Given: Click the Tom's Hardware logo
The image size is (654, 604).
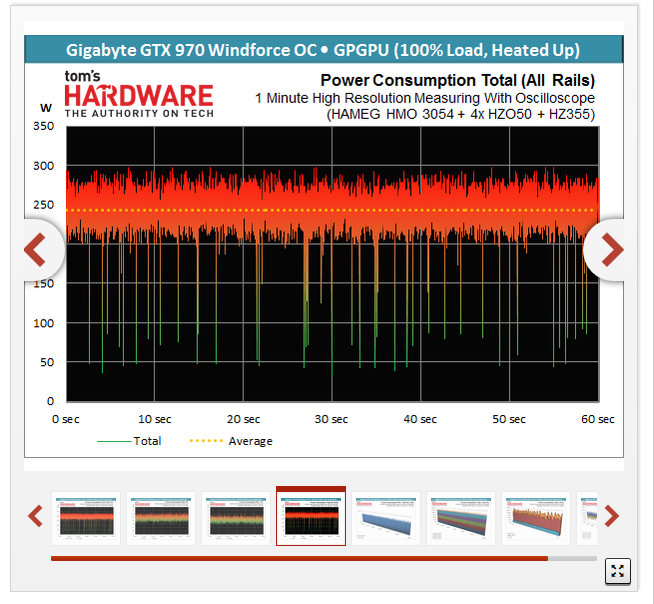Looking at the screenshot, I should (139, 94).
